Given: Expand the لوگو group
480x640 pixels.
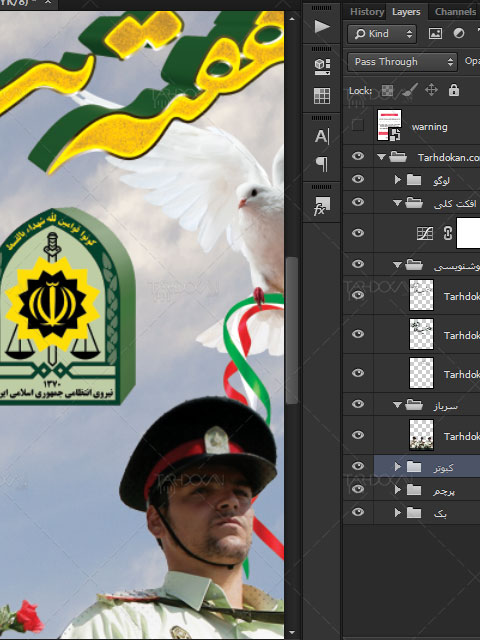Looking at the screenshot, I should pos(398,180).
